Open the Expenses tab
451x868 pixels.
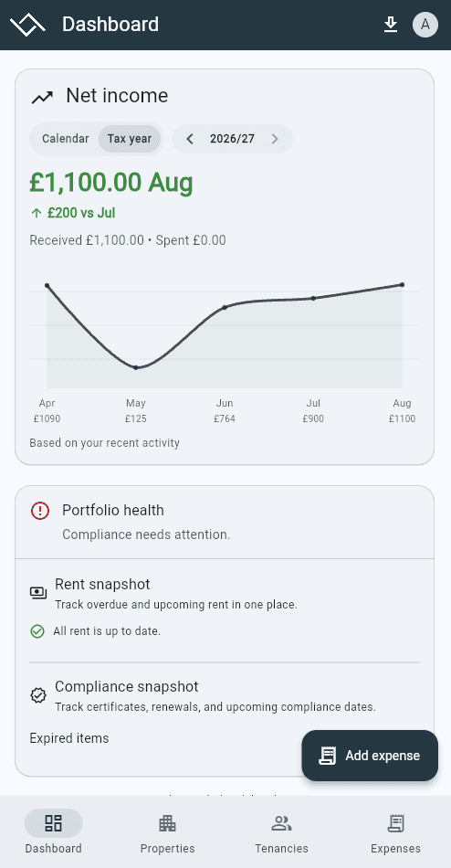395,832
